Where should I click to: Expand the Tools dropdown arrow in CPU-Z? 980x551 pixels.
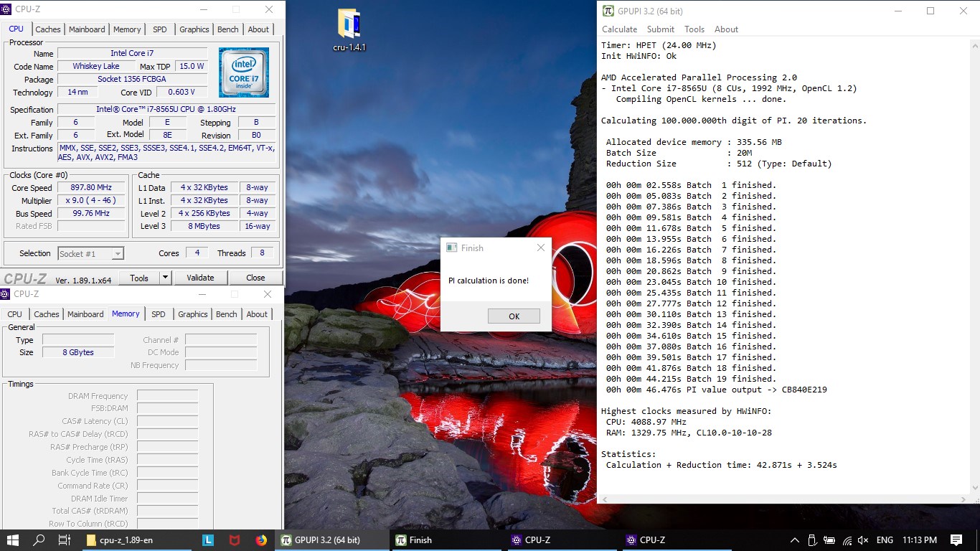click(x=165, y=278)
